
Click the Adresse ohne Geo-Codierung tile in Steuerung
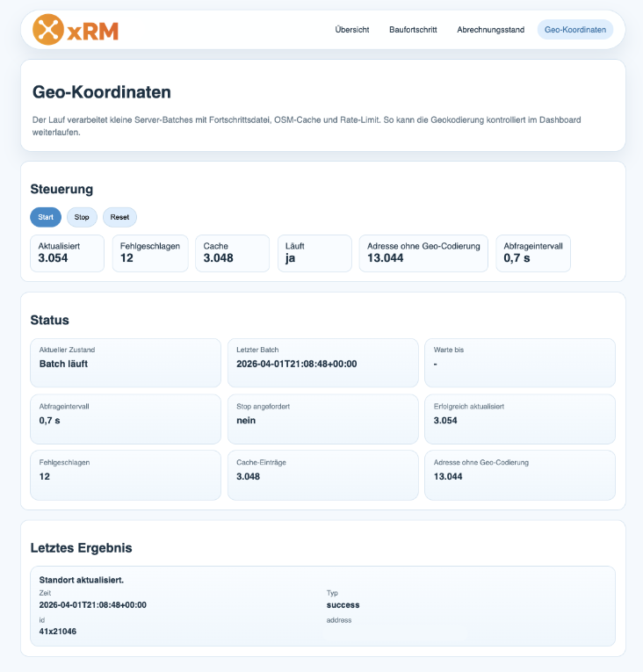(x=423, y=253)
